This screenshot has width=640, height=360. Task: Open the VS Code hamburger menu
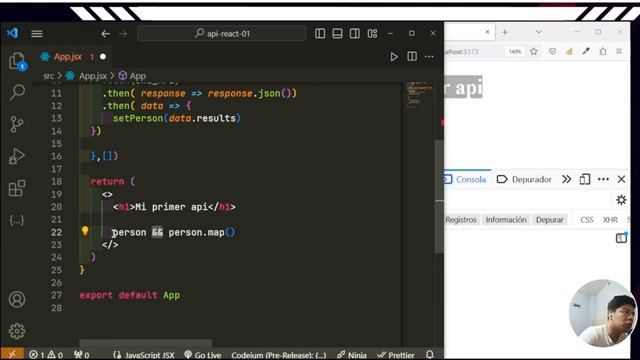[x=37, y=34]
